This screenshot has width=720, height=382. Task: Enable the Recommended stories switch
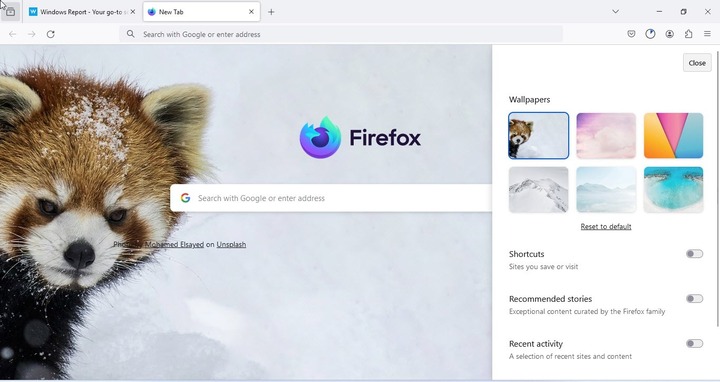point(694,298)
